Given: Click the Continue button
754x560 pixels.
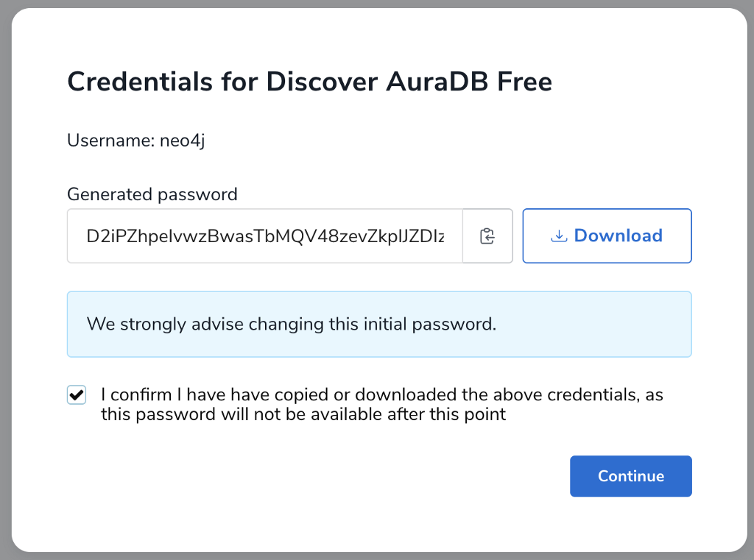Looking at the screenshot, I should pos(631,476).
